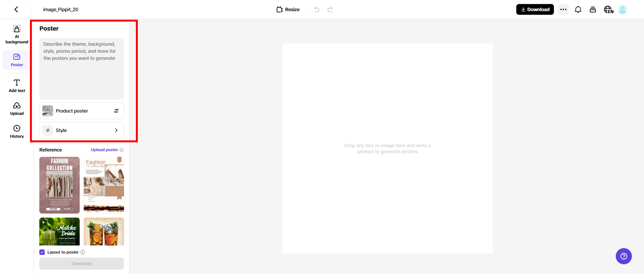Viewport: 644px width, 274px height.
Task: Click the Upload poster link
Action: (104, 150)
